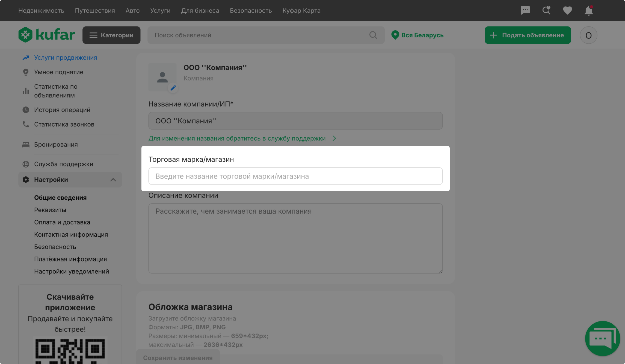Select Реквизиты in settings submenu
This screenshot has width=625, height=364.
(x=50, y=210)
